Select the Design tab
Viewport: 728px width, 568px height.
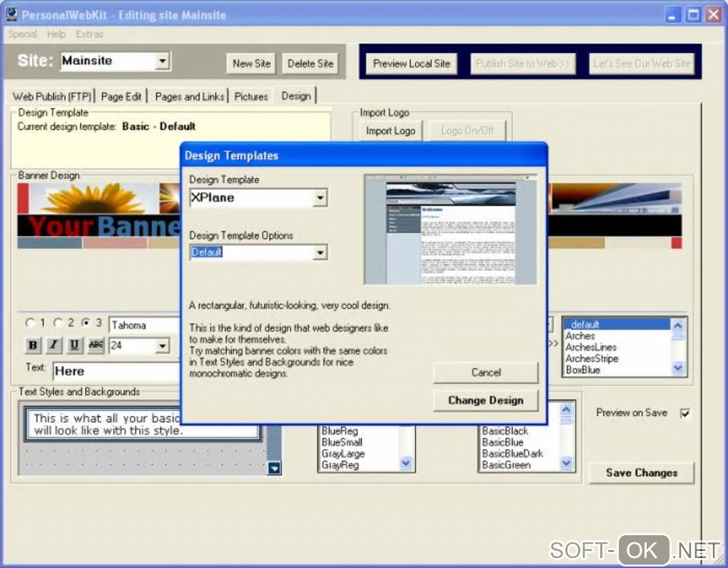click(296, 96)
